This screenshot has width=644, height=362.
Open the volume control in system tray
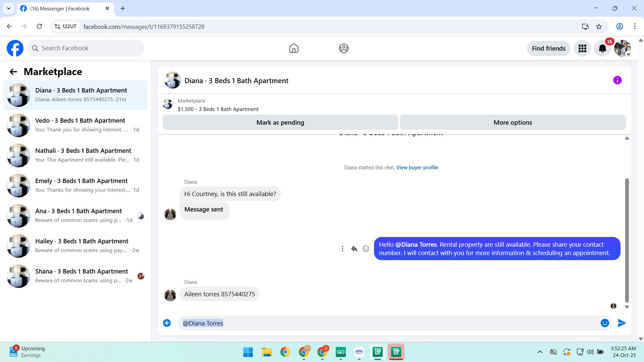[x=590, y=352]
